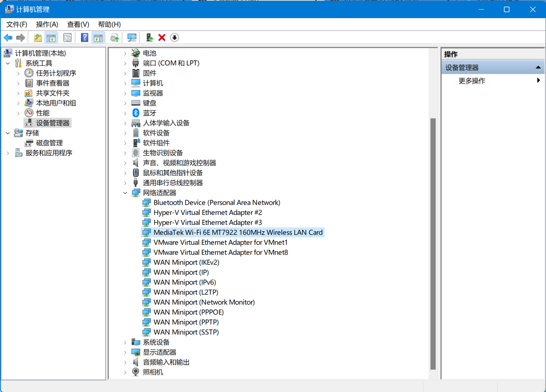This screenshot has height=392, width=546.
Task: Select WAN Miniport (L2TP)
Action: point(186,292)
